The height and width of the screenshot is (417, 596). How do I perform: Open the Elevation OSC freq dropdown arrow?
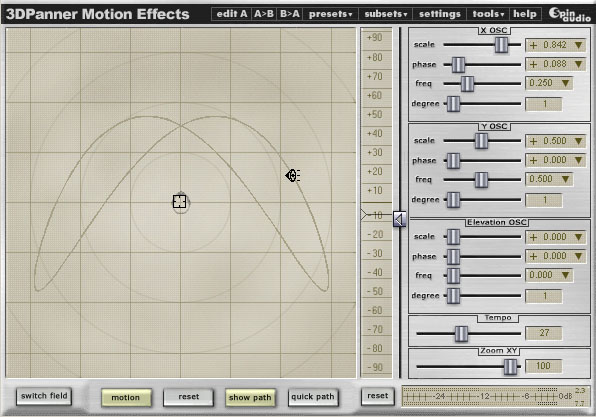[565, 275]
